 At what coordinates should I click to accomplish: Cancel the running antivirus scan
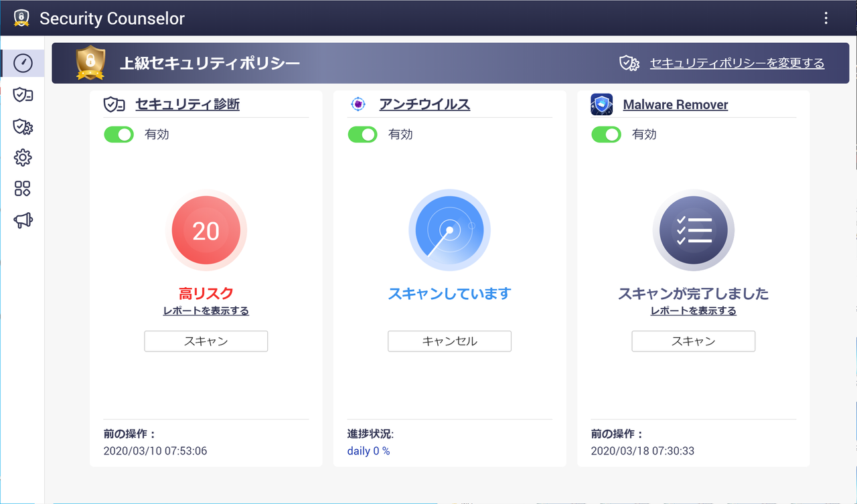tap(449, 341)
